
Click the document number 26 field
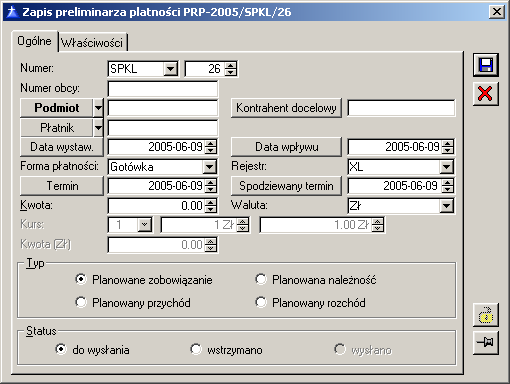(x=205, y=69)
